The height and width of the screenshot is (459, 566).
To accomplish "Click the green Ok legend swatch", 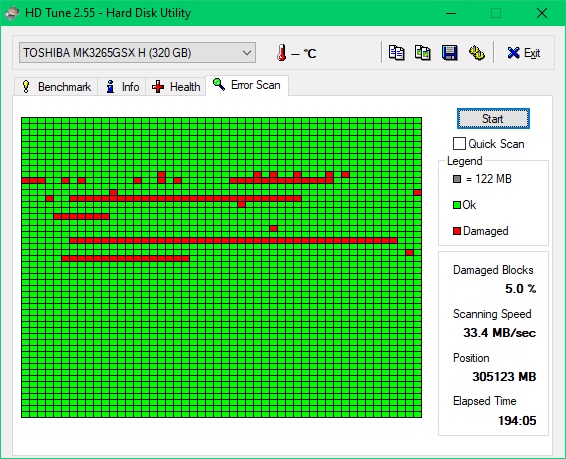I will [x=457, y=205].
